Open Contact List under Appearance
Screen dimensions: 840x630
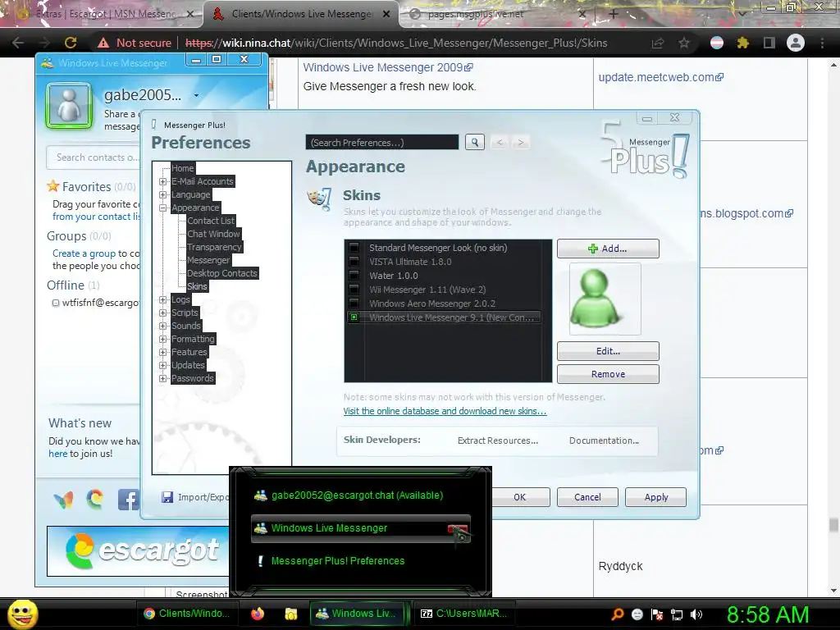pyautogui.click(x=211, y=221)
